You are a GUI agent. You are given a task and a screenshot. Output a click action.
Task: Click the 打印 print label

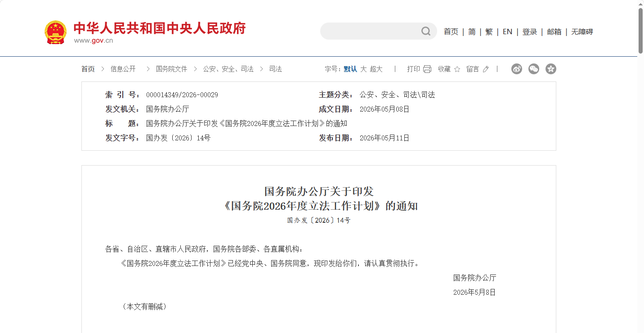[413, 69]
